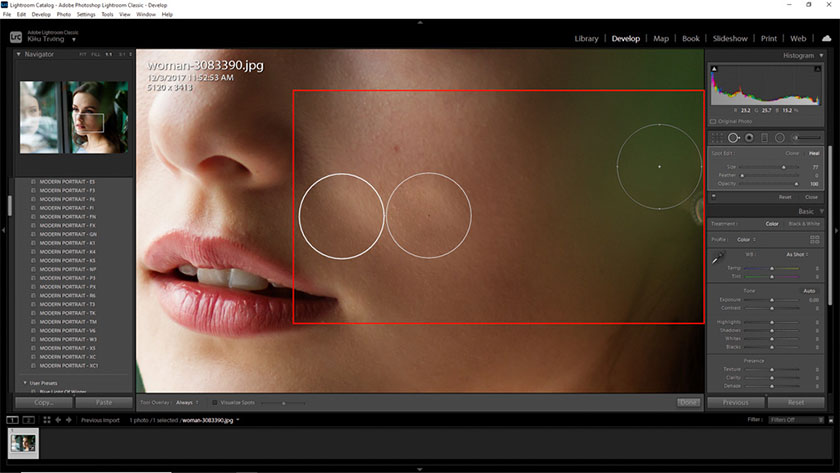Switch to Grid view from filmstrip bar
840x473 pixels.
click(47, 420)
